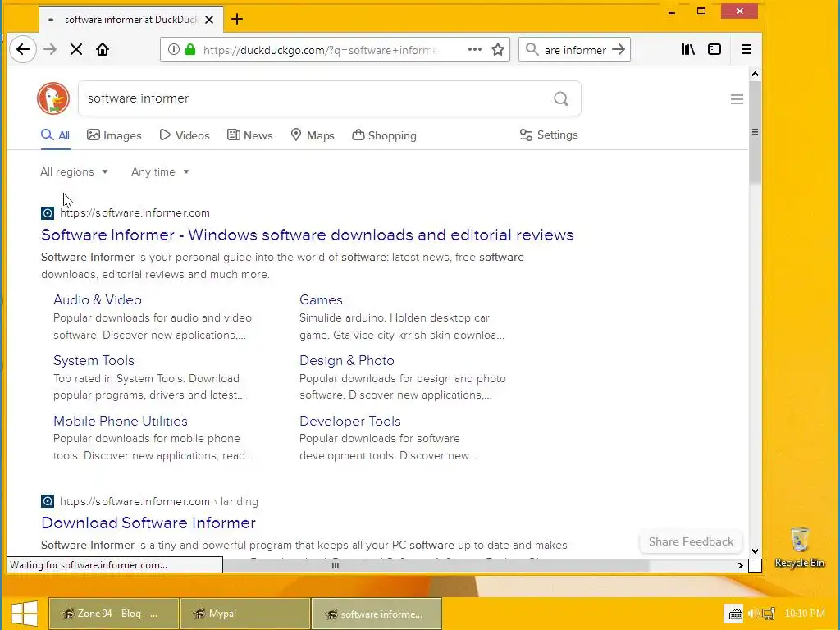Click the browser address bar URL

click(320, 50)
